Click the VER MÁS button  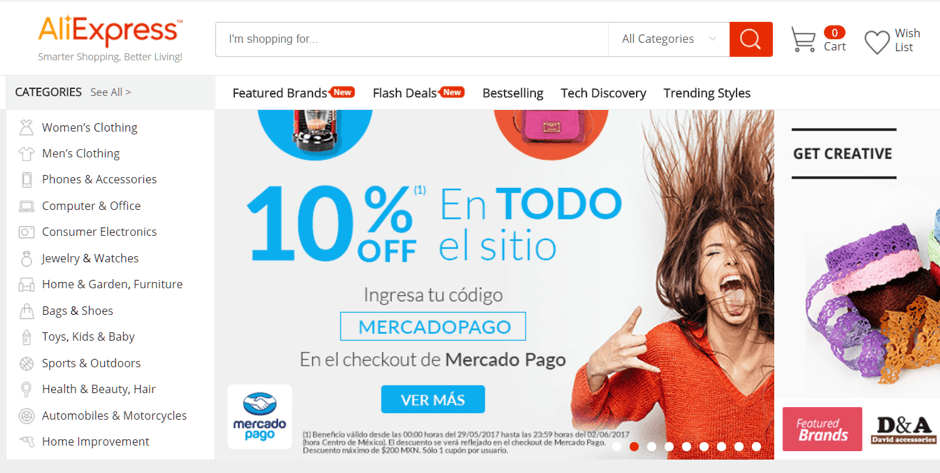pyautogui.click(x=433, y=400)
